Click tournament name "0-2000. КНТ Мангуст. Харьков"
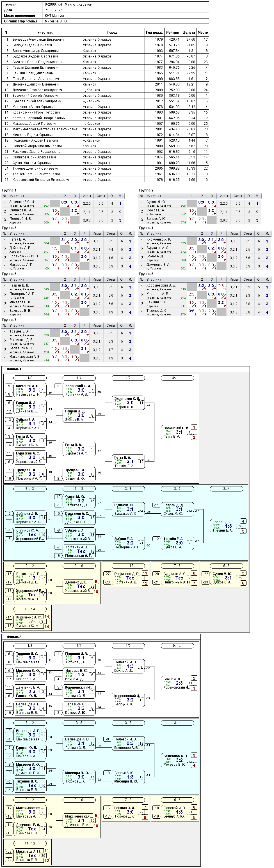274x868 pixels. (x=68, y=5)
